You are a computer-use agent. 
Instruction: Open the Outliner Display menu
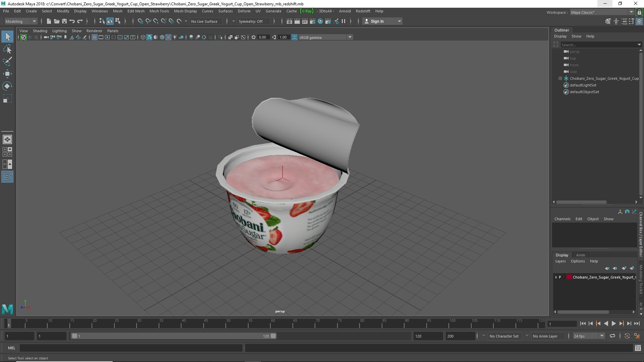coord(560,36)
